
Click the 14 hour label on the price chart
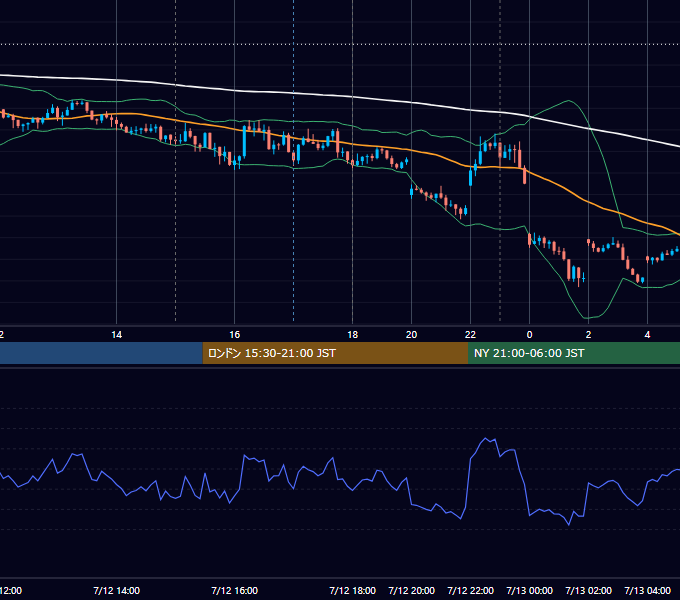117,335
